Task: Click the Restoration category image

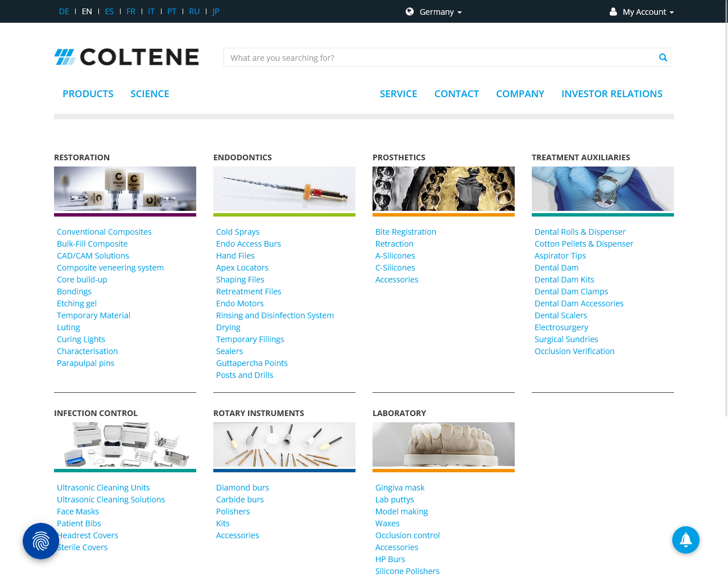Action: point(125,189)
